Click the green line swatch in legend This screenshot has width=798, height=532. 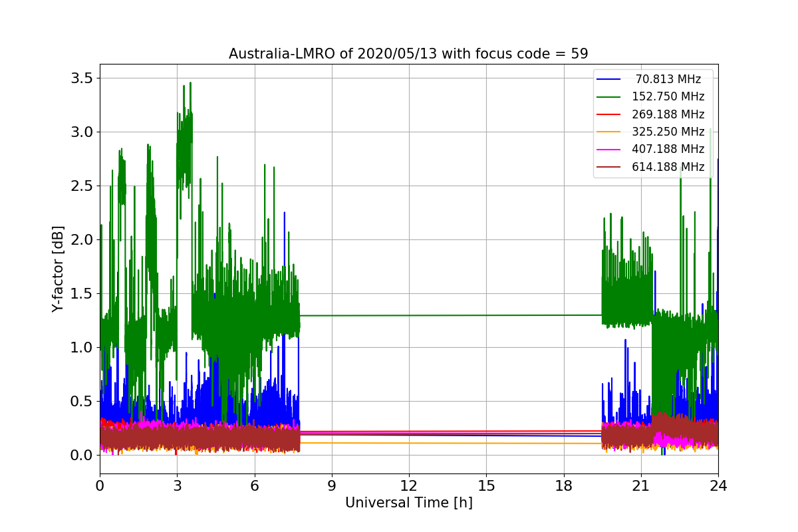(608, 97)
